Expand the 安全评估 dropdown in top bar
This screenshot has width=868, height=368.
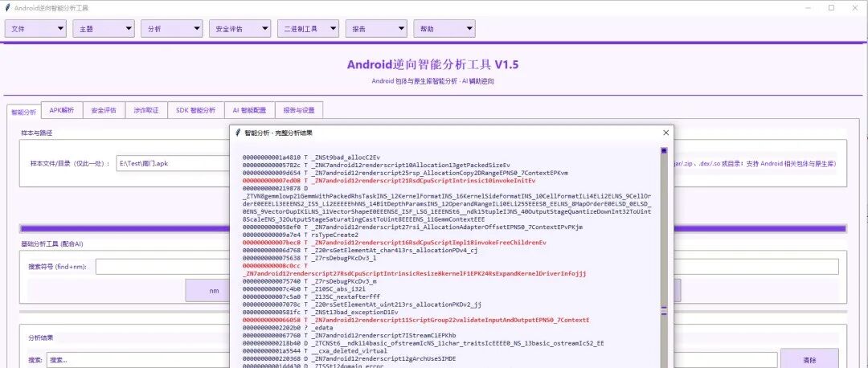pyautogui.click(x=240, y=29)
